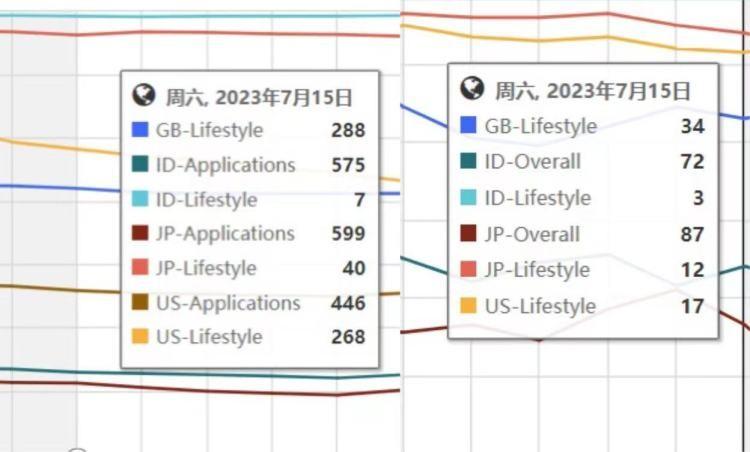Select the JP-Applications series label
Screen dimensions: 750x452
coord(225,234)
